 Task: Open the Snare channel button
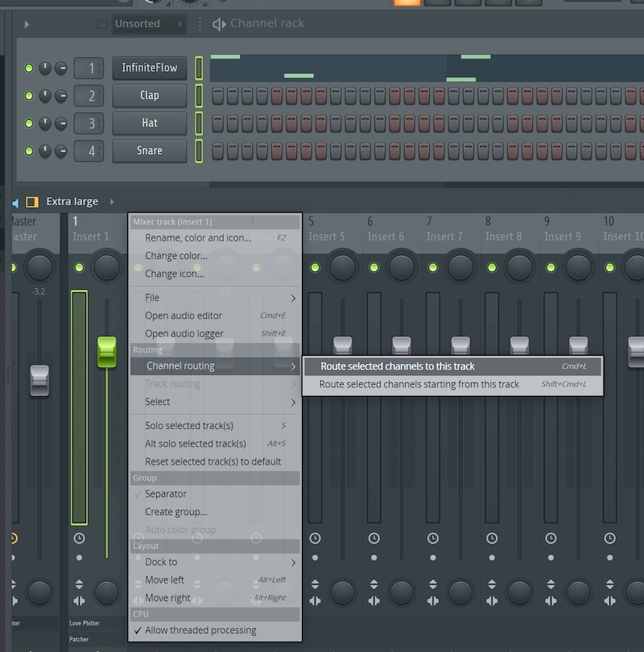coord(150,151)
